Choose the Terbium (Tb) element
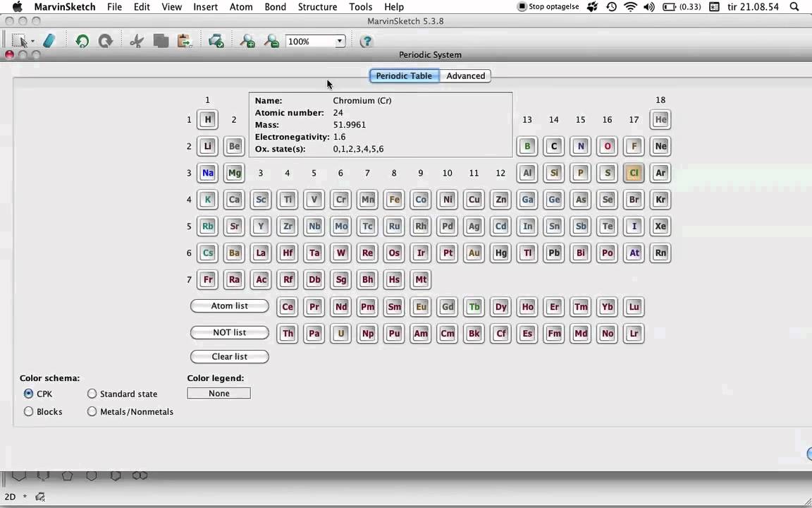 [x=474, y=307]
